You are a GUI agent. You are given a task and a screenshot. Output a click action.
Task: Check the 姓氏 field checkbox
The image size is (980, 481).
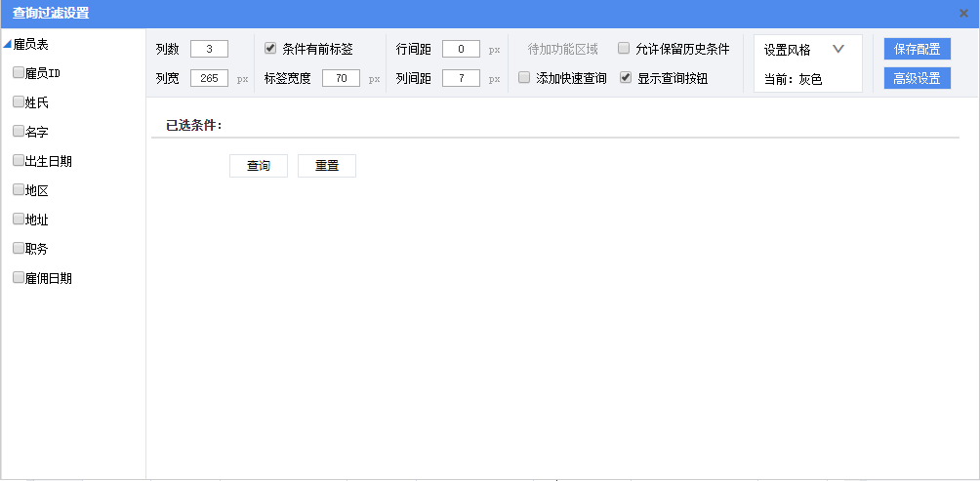tap(18, 101)
